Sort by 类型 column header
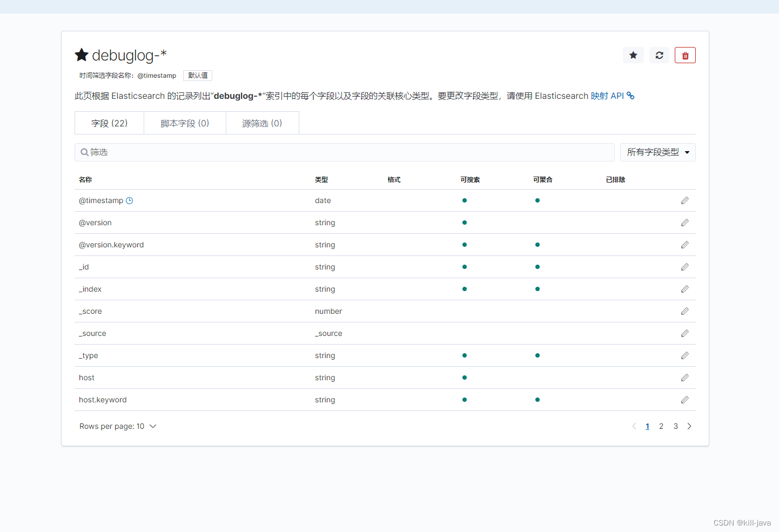 click(321, 179)
